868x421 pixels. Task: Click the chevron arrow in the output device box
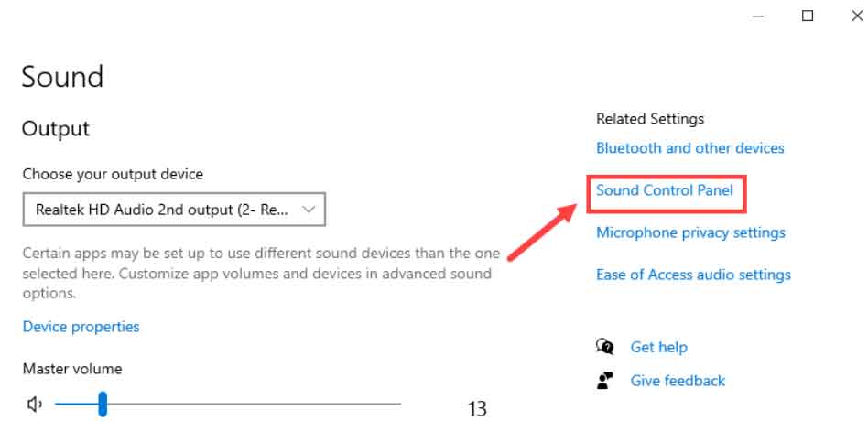(309, 210)
